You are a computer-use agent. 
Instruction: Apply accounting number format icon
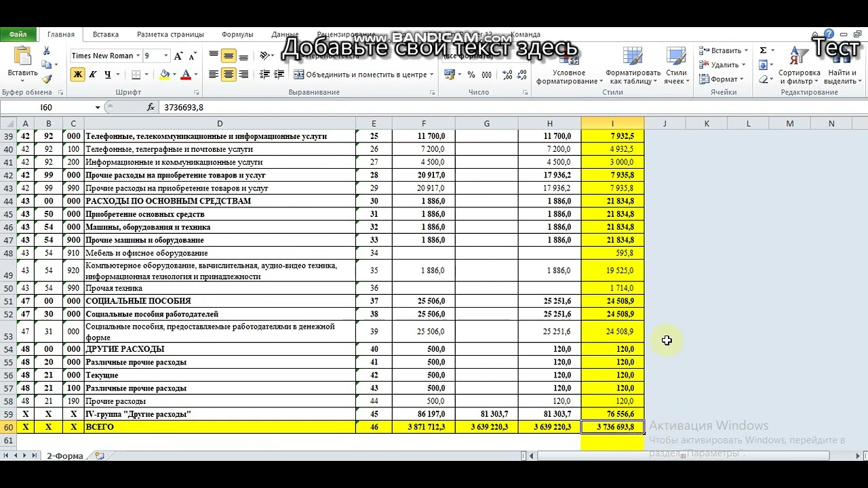(x=451, y=75)
